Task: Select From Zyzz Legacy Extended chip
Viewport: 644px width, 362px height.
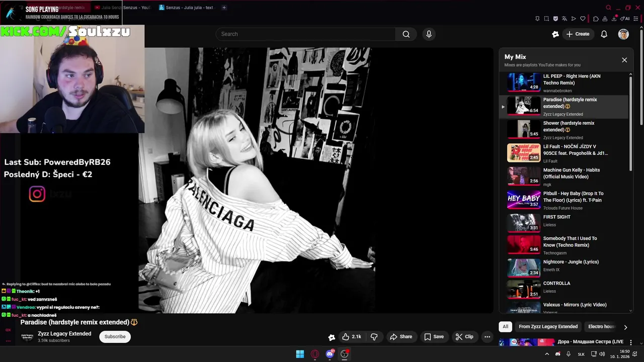Action: [x=548, y=327]
